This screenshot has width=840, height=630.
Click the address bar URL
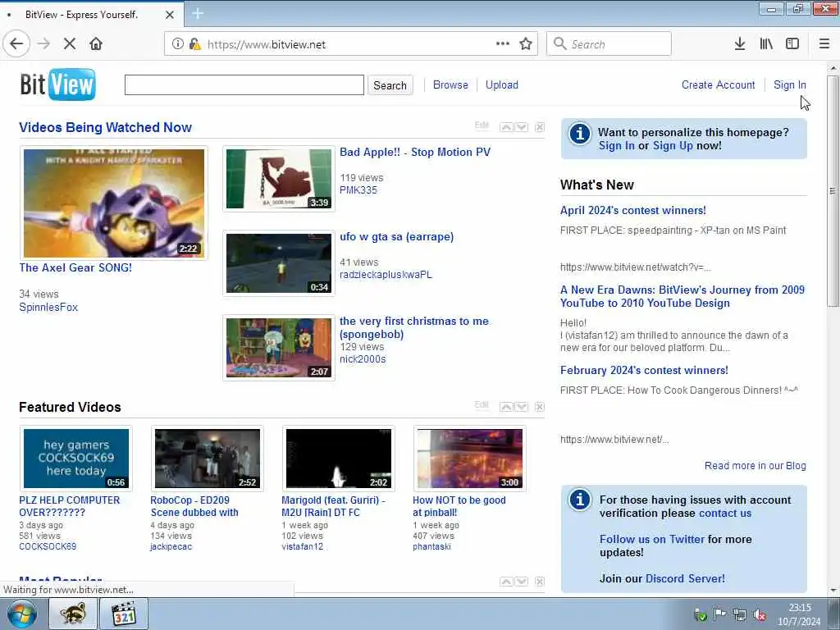click(267, 44)
